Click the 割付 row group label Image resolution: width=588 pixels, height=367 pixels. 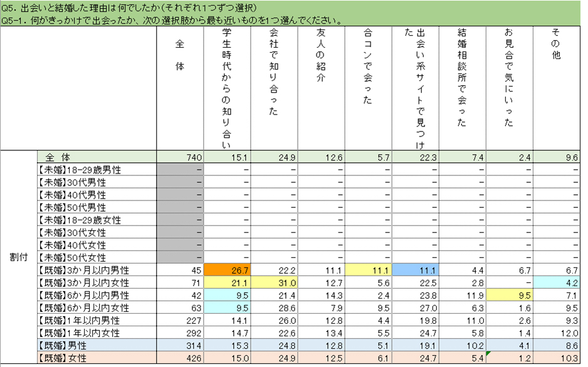tap(18, 257)
